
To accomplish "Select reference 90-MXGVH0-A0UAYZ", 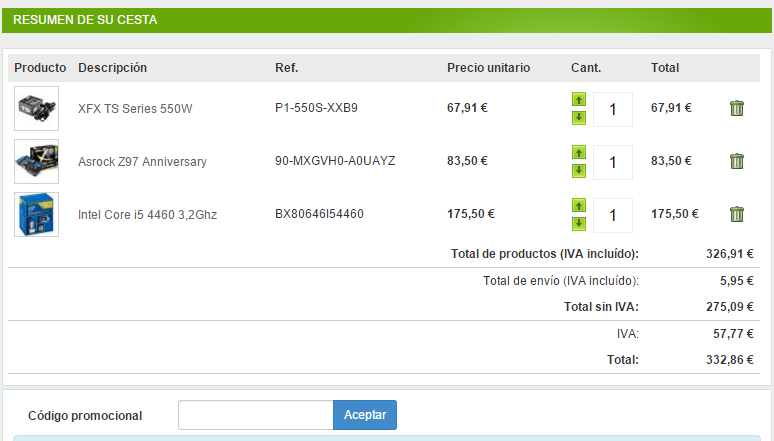I will 335,160.
